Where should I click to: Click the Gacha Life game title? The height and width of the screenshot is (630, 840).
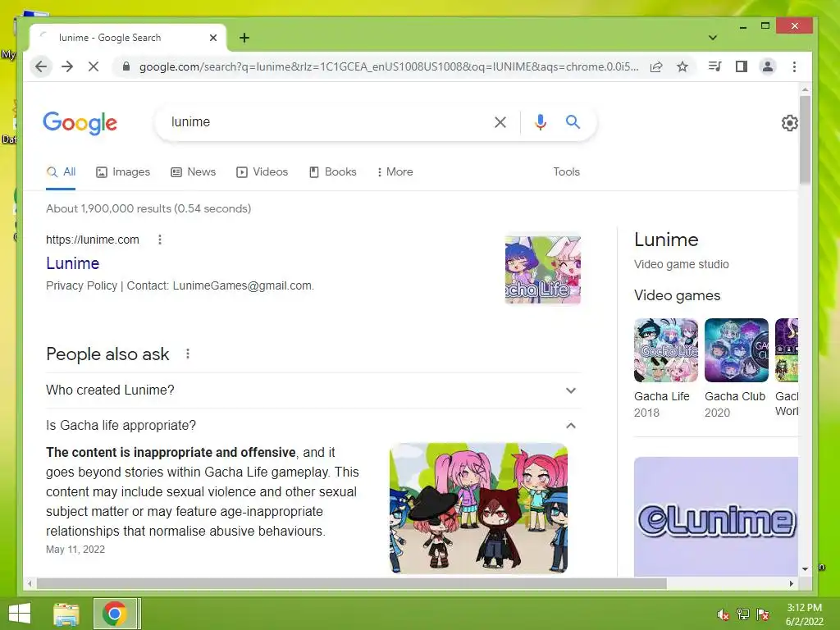pos(662,396)
